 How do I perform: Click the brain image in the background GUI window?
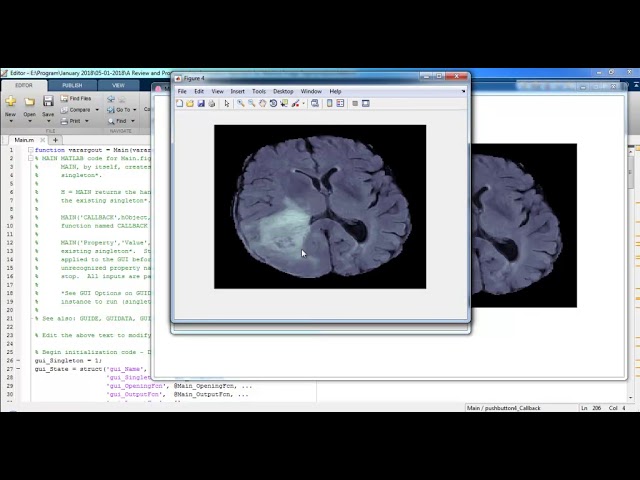524,225
